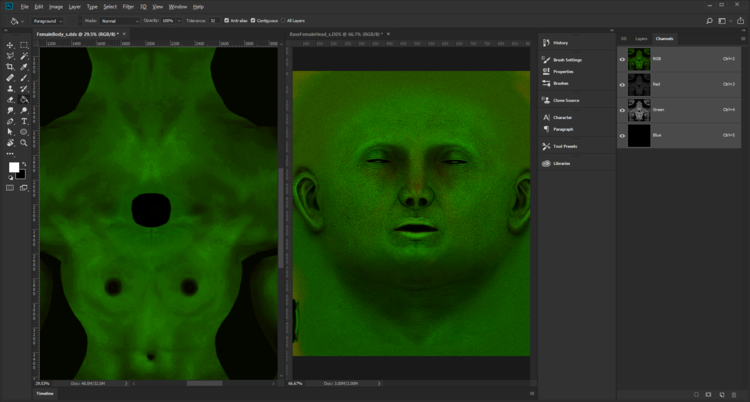Select the Magic Wand tool

click(24, 56)
